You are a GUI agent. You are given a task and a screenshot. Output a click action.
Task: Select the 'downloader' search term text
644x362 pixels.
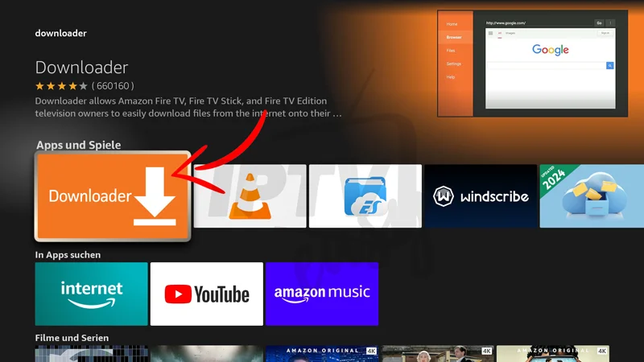pos(61,33)
